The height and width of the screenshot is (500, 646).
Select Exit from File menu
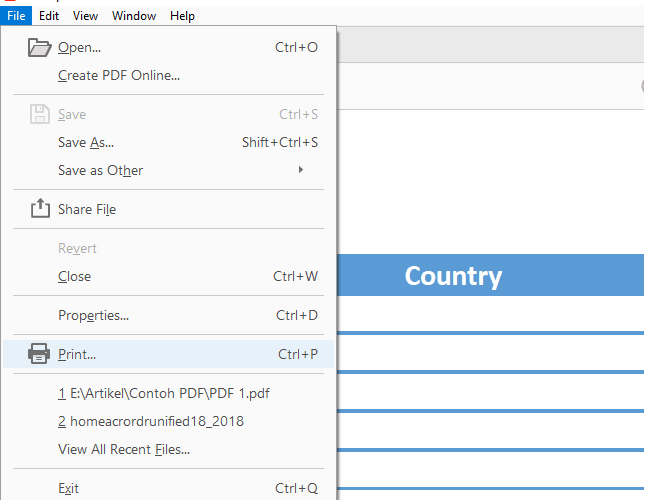pos(168,488)
